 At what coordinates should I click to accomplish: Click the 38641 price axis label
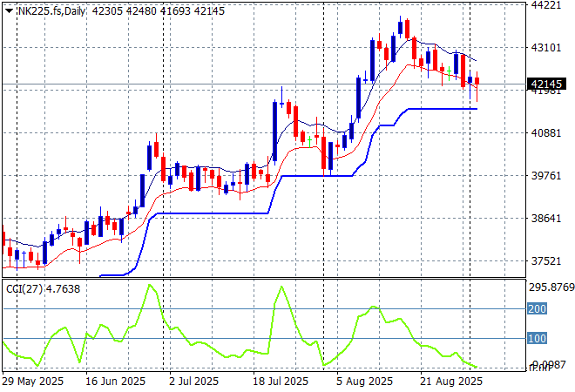coord(548,219)
